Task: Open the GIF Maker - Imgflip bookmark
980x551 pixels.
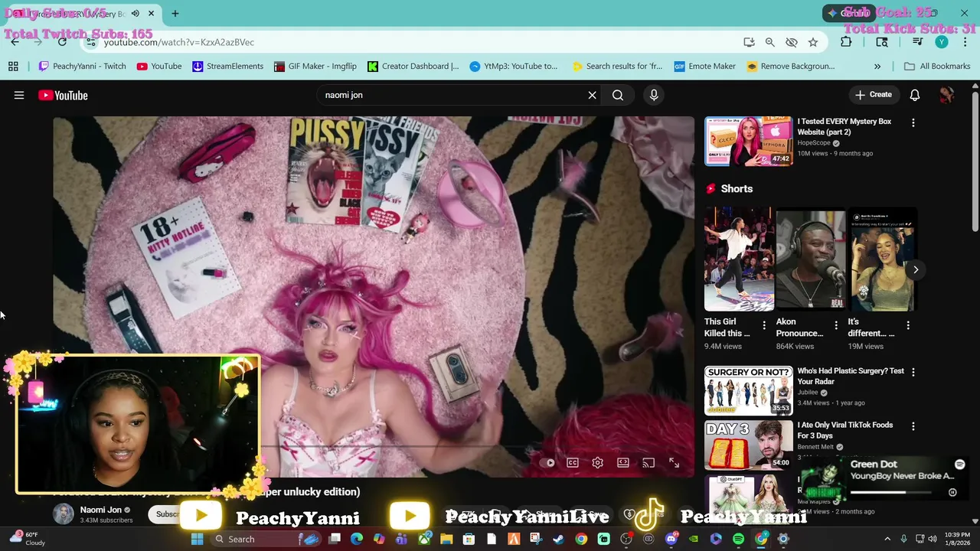Action: coord(315,66)
